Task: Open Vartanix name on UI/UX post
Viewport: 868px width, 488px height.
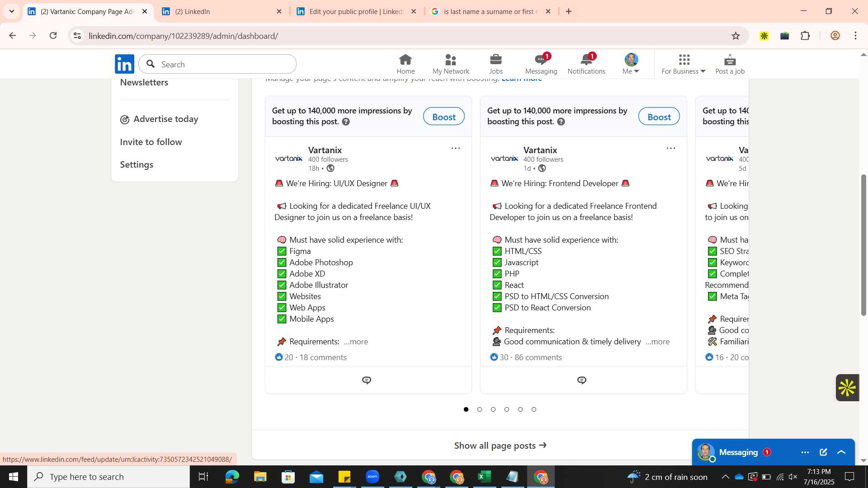Action: [325, 150]
